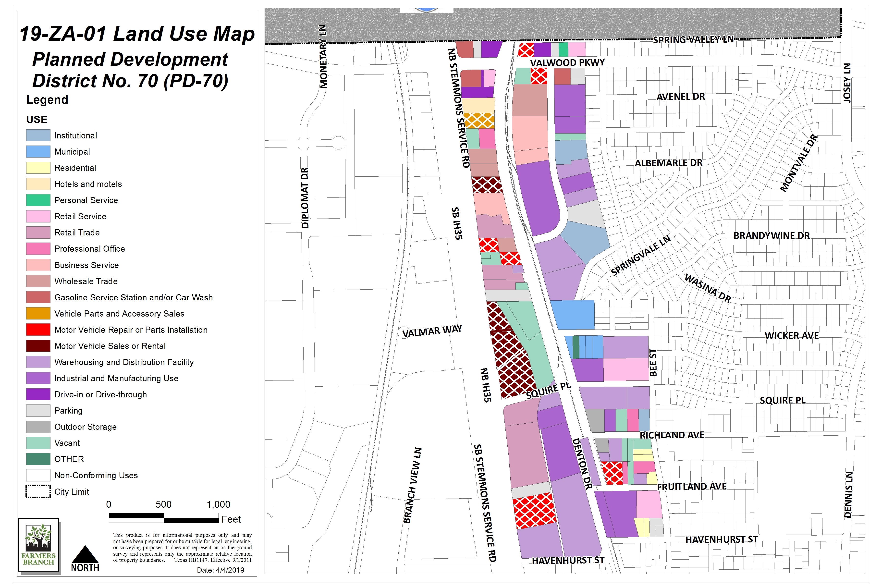The image size is (882, 588).
Task: Click the Vehicle Parts orange legend swatch
Action: (x=38, y=314)
